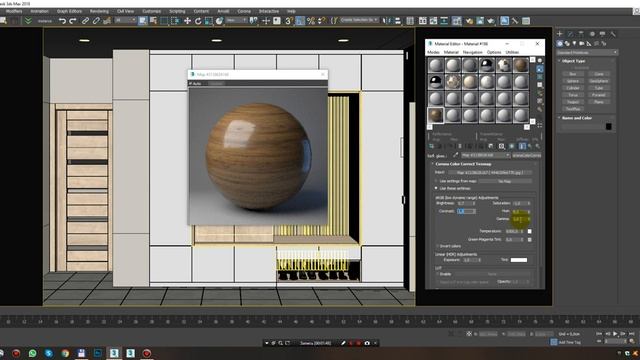Click the Input map button in Corona Color Correct
This screenshot has width=640, height=360.
tap(489, 173)
